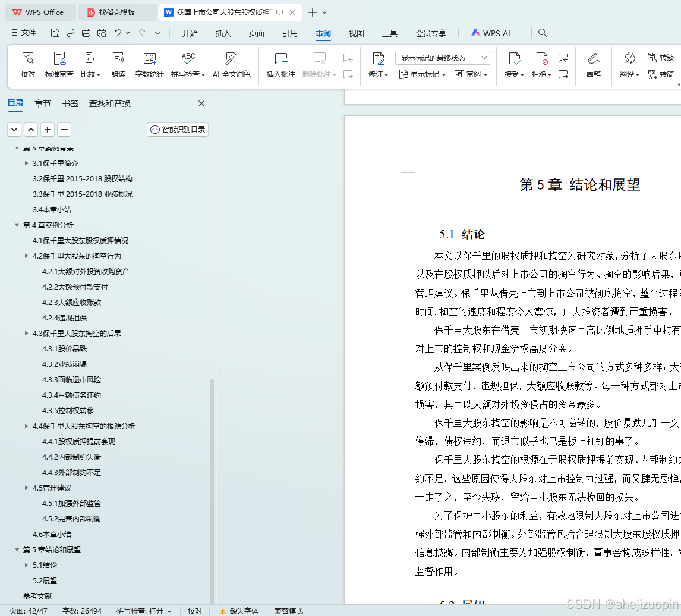Go to next change icon below previous change
The image size is (681, 616).
563,74
